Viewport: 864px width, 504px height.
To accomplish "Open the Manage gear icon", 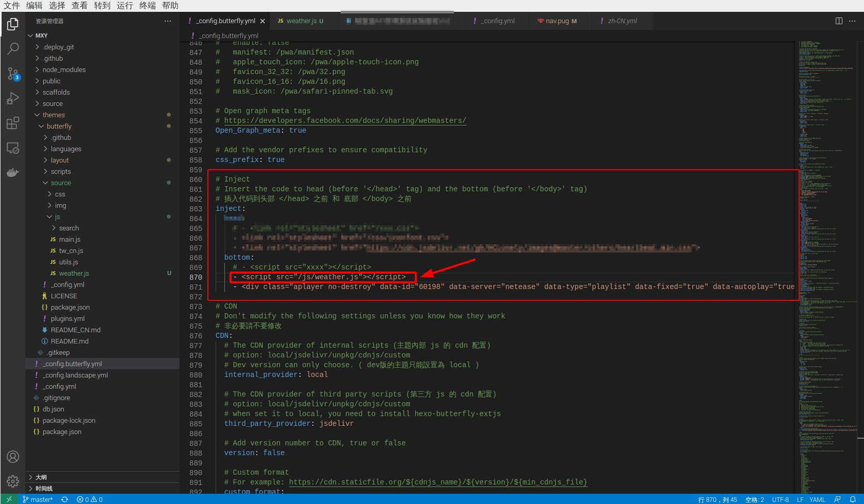I will point(13,481).
